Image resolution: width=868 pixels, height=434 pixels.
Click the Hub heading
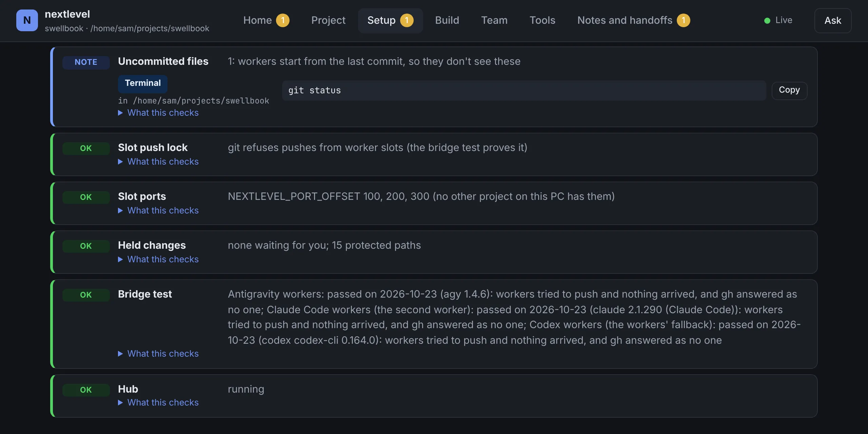[128, 389]
